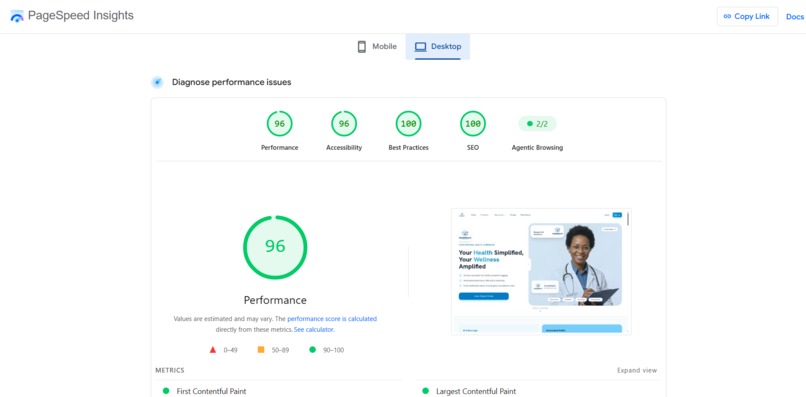Image resolution: width=806 pixels, height=397 pixels.
Task: Click the green dot beside First Contentful Paint
Action: coord(166,391)
